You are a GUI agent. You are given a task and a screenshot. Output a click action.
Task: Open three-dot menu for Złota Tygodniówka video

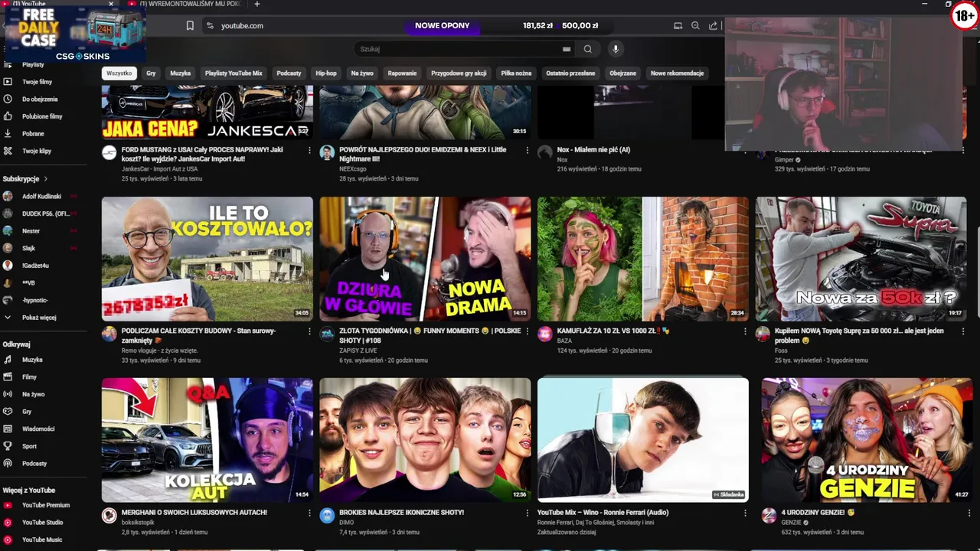(x=528, y=331)
